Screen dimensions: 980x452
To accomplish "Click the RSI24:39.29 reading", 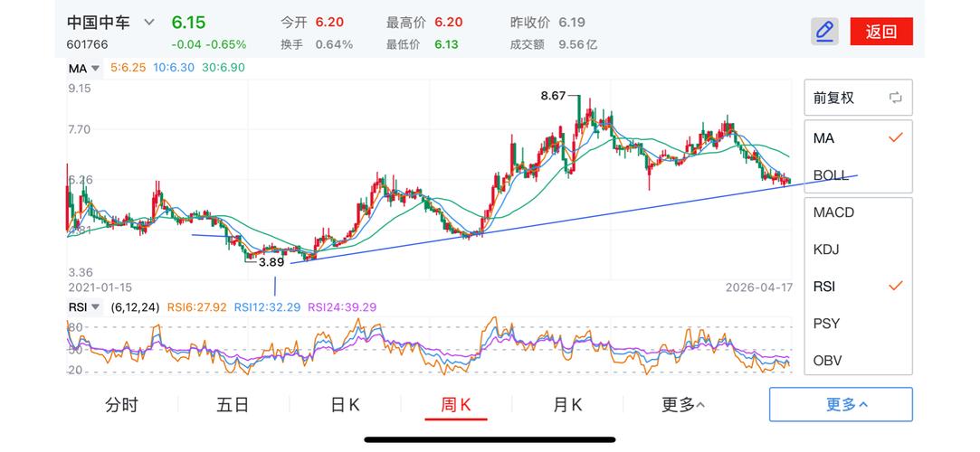I will tap(342, 307).
